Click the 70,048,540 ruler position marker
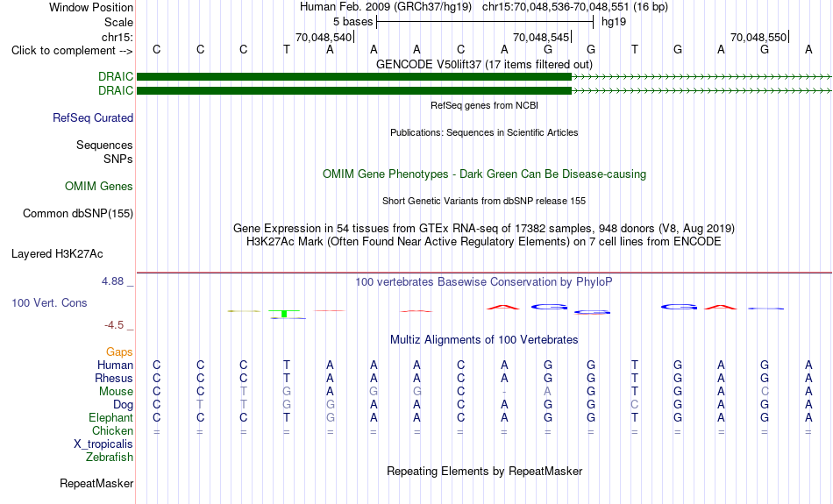Screen dimensions: 833x504 [x=324, y=37]
